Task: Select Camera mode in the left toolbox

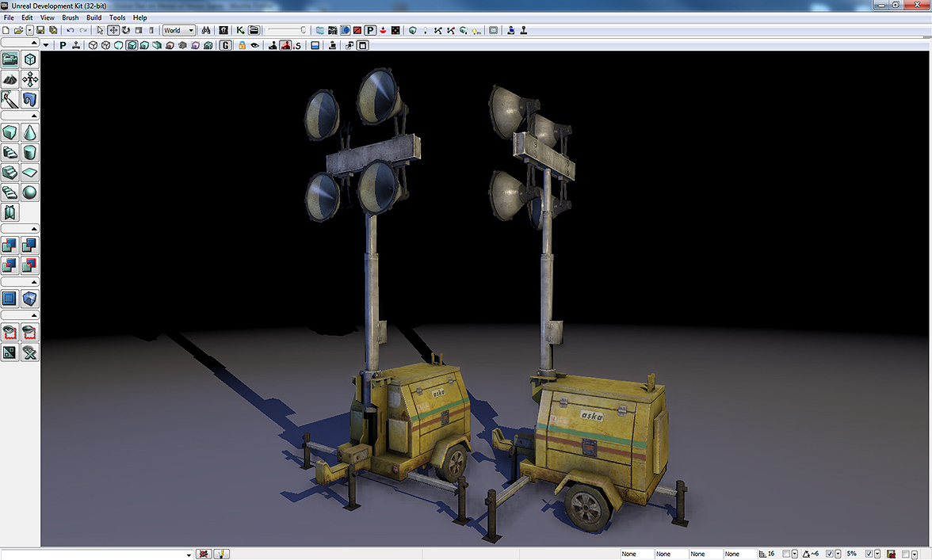Action: point(10,59)
